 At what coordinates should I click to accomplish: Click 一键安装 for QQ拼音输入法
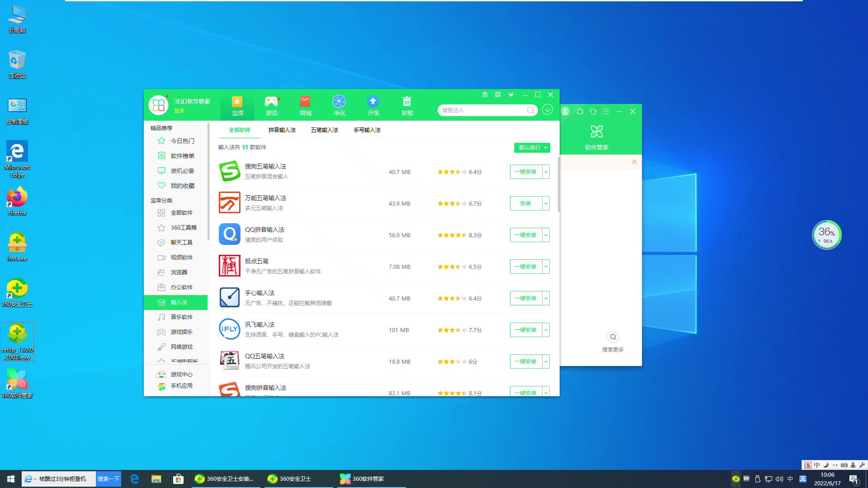526,235
